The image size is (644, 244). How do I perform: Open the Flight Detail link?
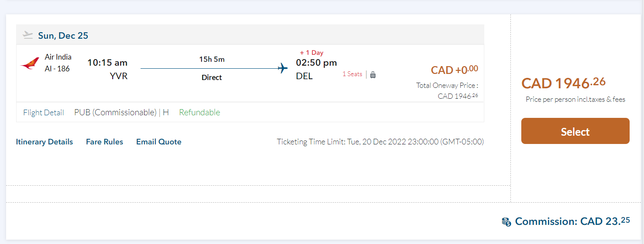pos(44,113)
